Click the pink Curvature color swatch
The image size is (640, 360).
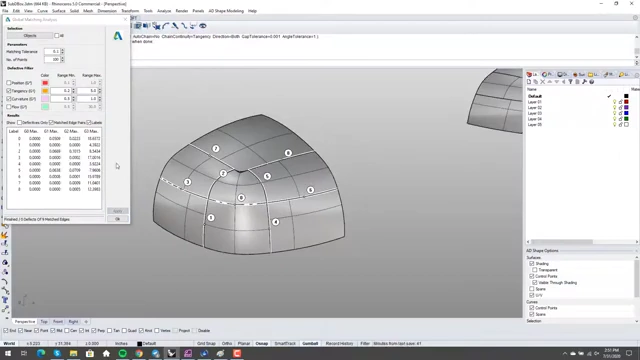(x=45, y=99)
